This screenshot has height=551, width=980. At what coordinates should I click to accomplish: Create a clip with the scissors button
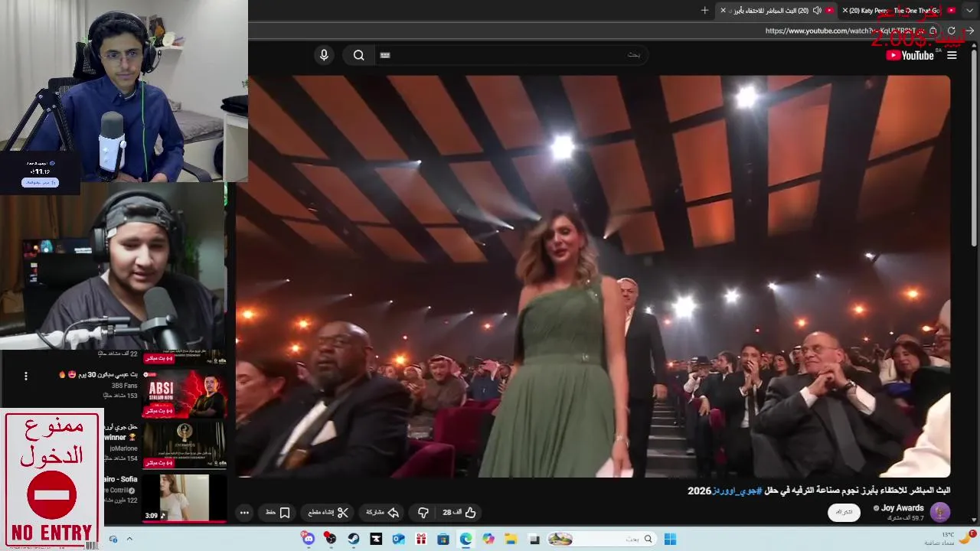329,513
